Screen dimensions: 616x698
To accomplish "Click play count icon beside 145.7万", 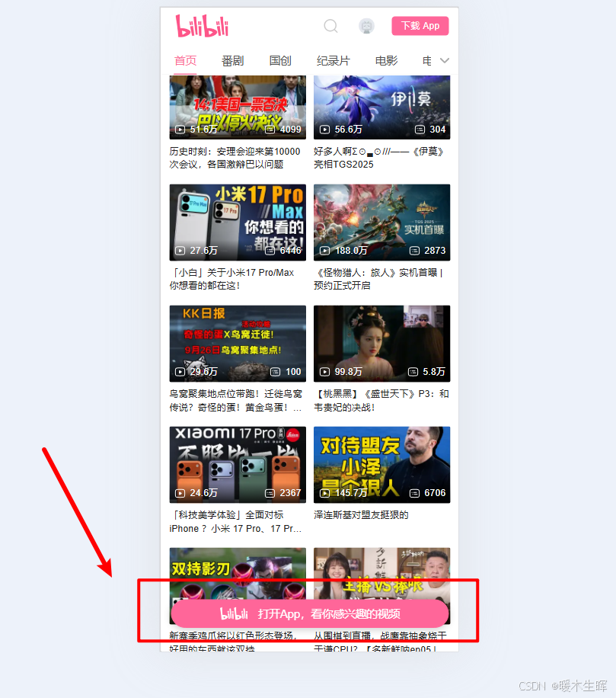I will 324,493.
